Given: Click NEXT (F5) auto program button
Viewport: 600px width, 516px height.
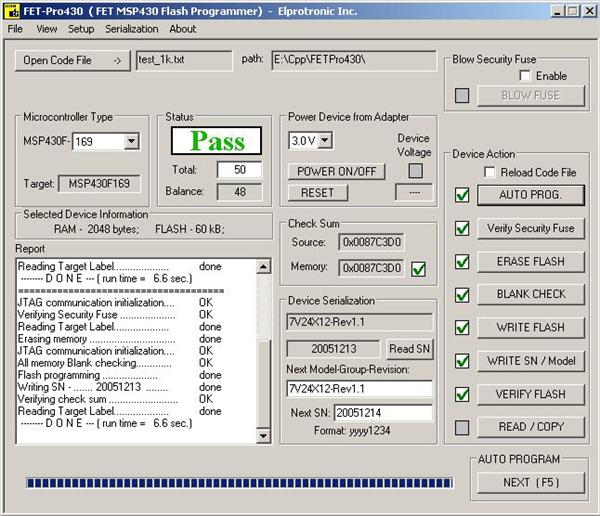Looking at the screenshot, I should coord(530,482).
